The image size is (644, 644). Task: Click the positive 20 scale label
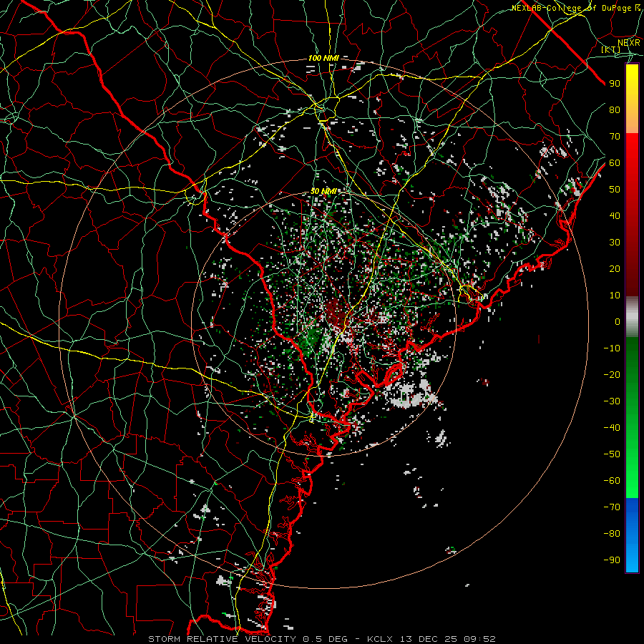(615, 269)
